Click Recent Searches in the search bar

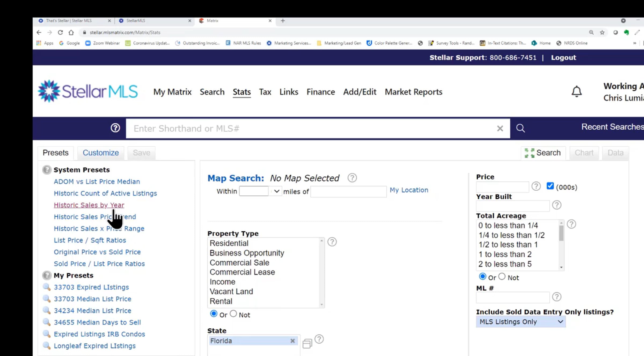612,127
